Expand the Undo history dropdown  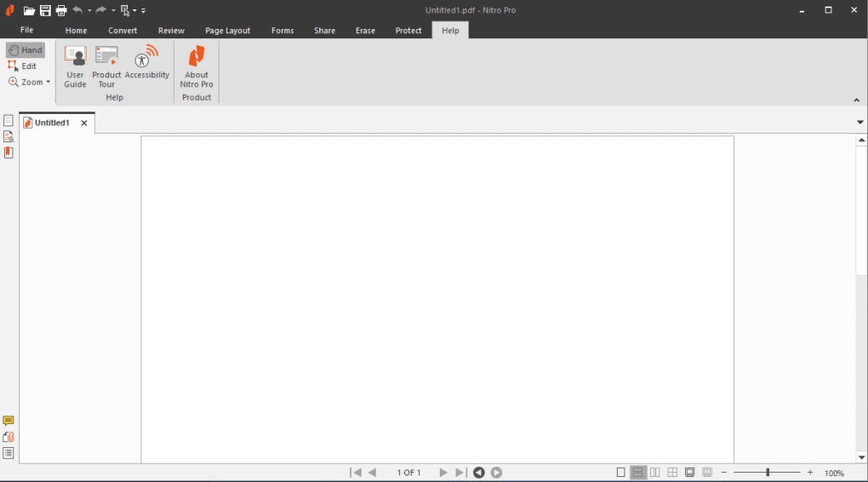pyautogui.click(x=89, y=10)
